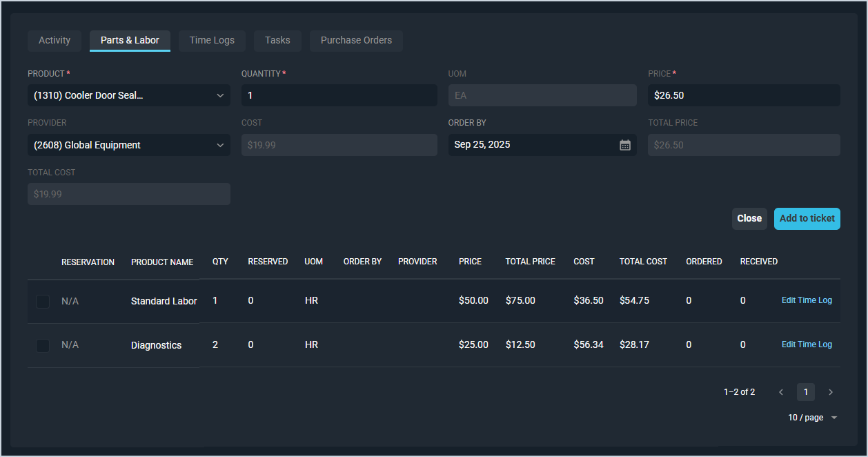Click the Add to ticket button
Viewport: 868px width, 457px height.
(807, 219)
